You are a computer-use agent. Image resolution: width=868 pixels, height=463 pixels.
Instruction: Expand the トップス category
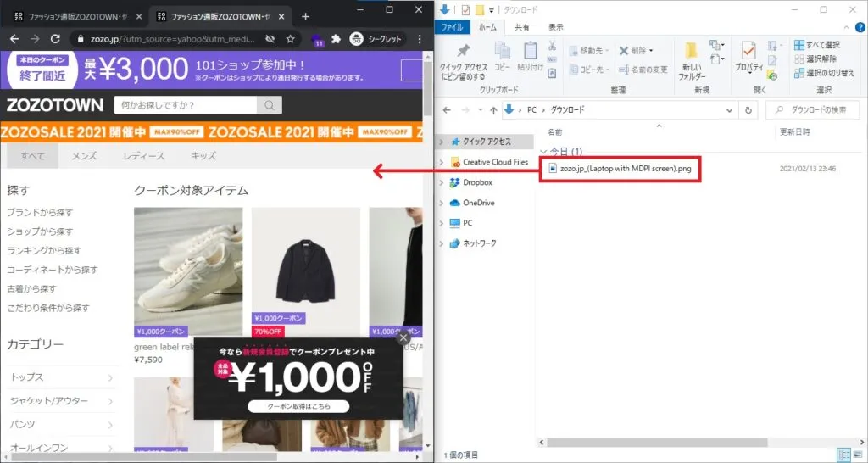(61, 377)
